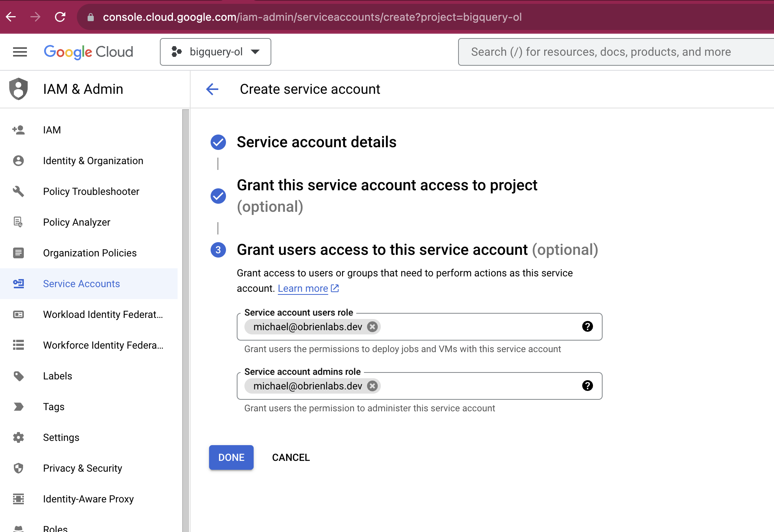774x532 pixels.
Task: Open the navigation hamburger menu
Action: point(20,52)
